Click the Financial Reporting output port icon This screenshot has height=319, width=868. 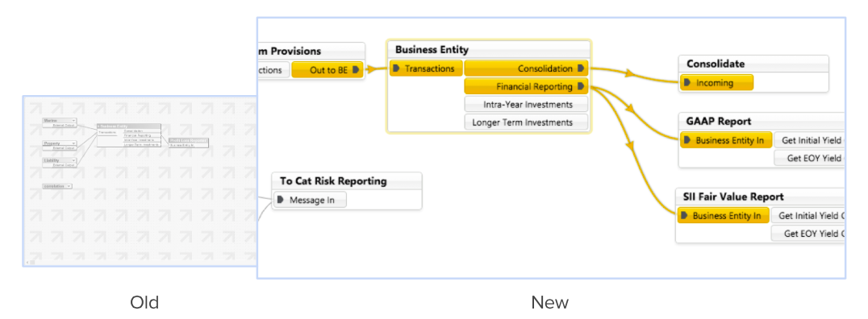point(581,86)
